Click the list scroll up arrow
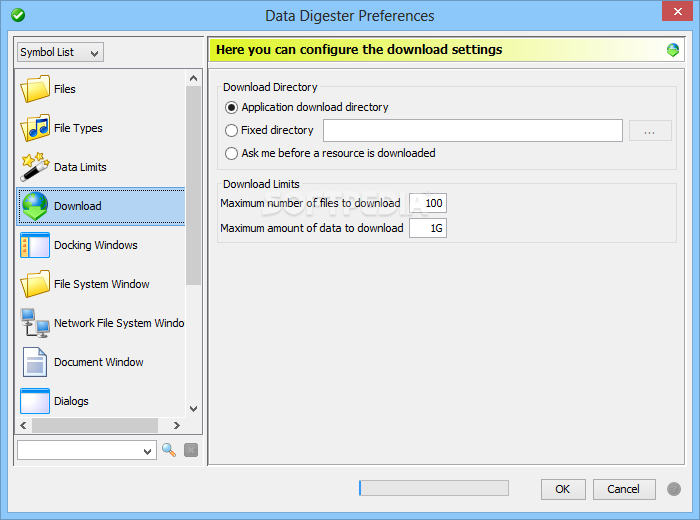The height and width of the screenshot is (520, 700). click(193, 78)
